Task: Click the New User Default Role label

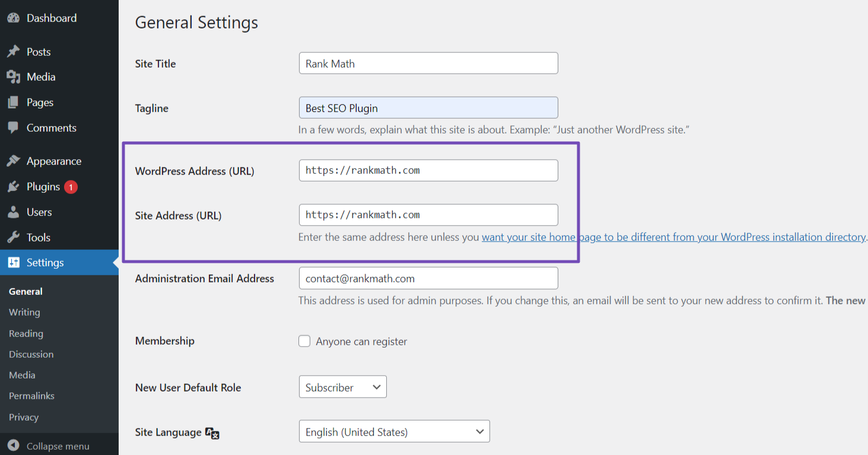Action: pyautogui.click(x=188, y=387)
